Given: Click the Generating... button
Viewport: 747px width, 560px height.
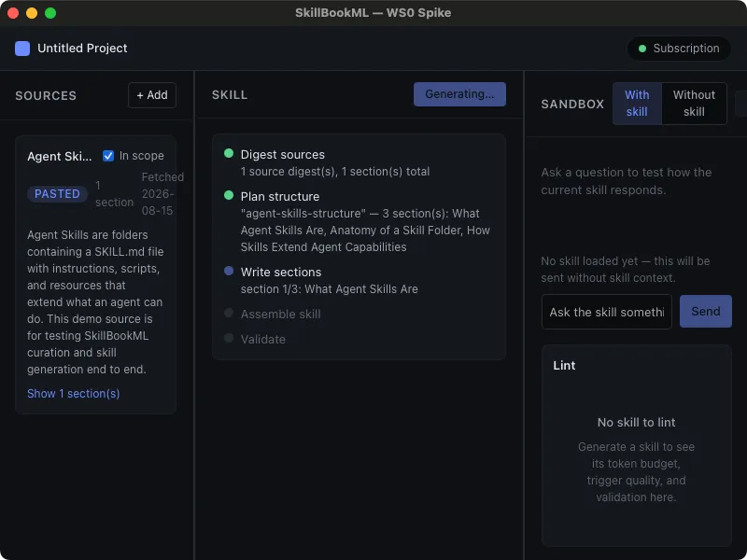Looking at the screenshot, I should (459, 94).
